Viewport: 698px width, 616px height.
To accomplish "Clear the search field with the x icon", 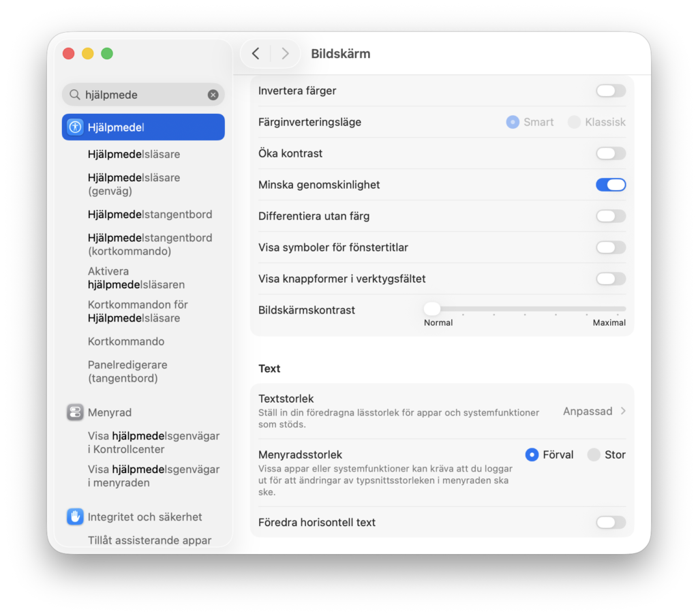I will (x=213, y=95).
